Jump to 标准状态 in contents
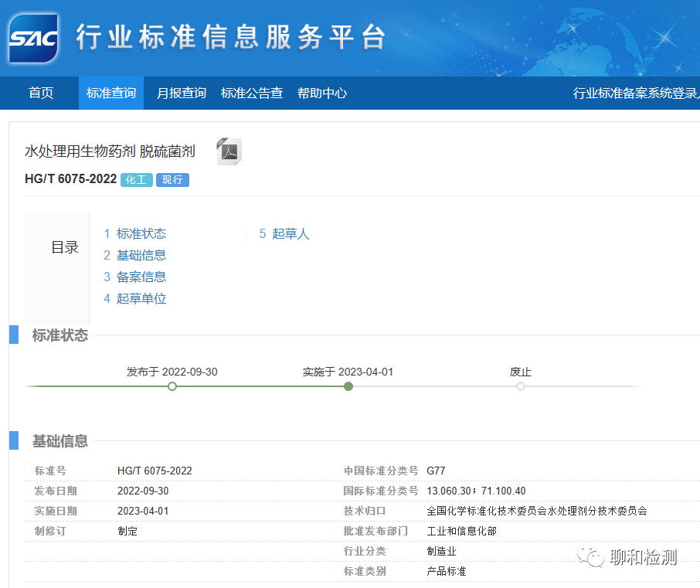 click(141, 233)
